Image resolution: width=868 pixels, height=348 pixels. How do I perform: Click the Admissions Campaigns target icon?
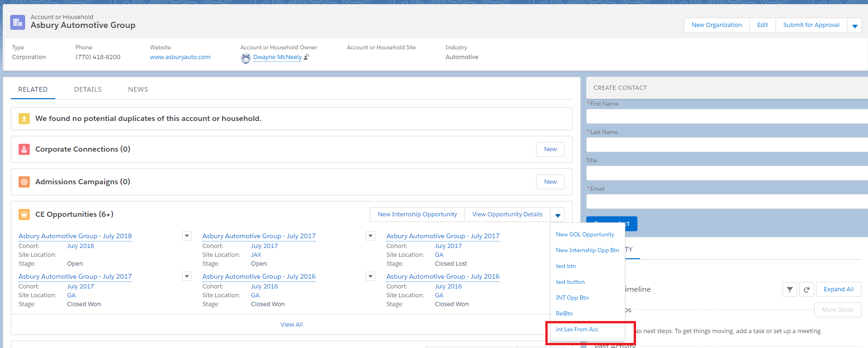24,182
